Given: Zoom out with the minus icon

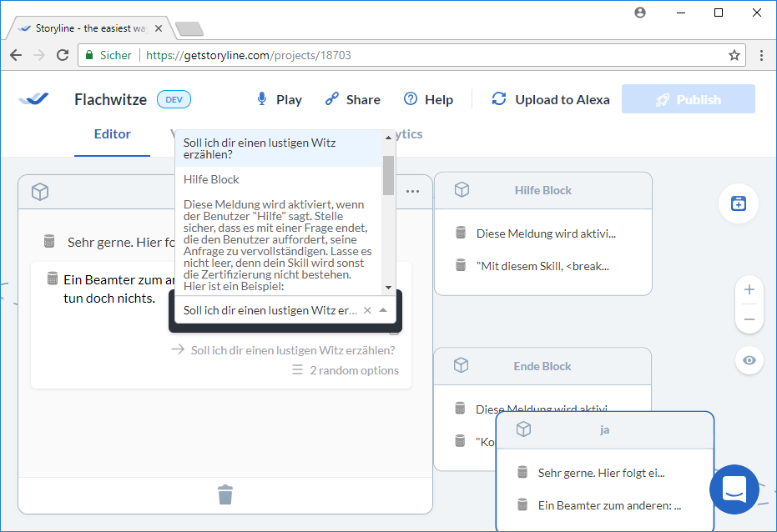Looking at the screenshot, I should pos(749,320).
